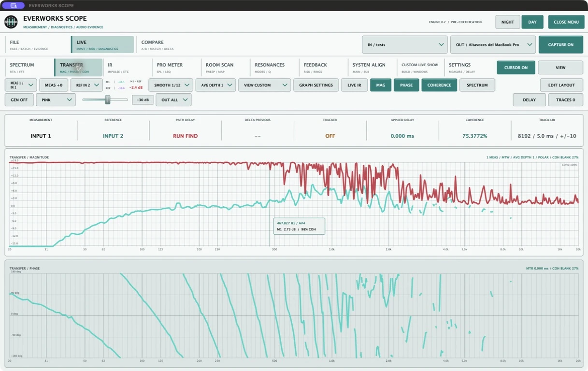Screen dimensions: 588x371
Task: Open the ROOM SCAN tab
Action: click(x=225, y=68)
